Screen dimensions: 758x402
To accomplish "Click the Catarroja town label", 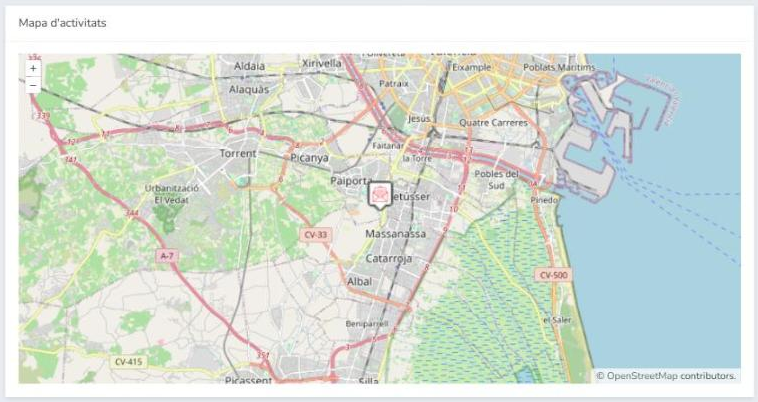I will (x=389, y=258).
